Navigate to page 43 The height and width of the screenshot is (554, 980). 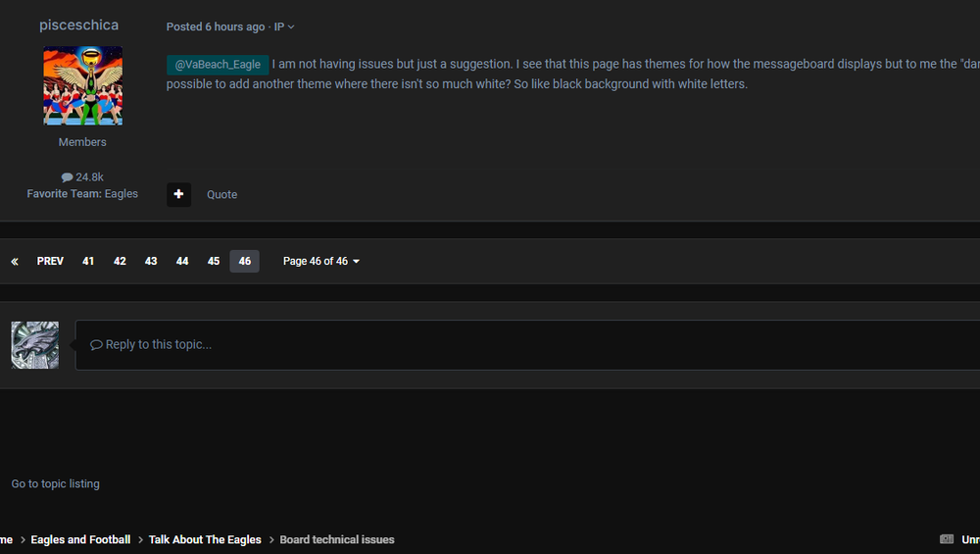pyautogui.click(x=151, y=262)
